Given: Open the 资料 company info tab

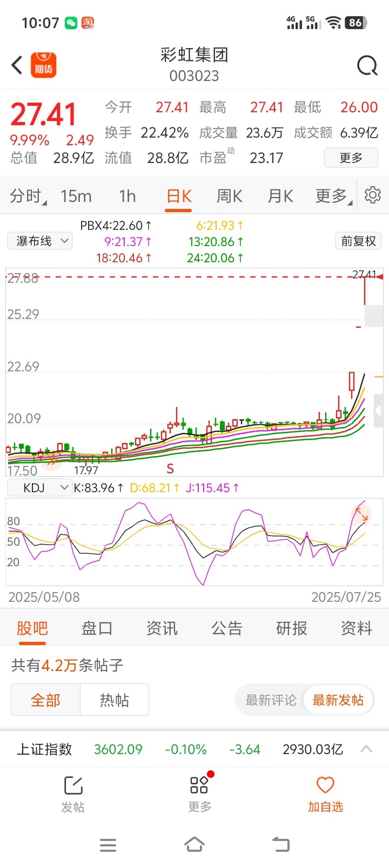Looking at the screenshot, I should tap(357, 628).
